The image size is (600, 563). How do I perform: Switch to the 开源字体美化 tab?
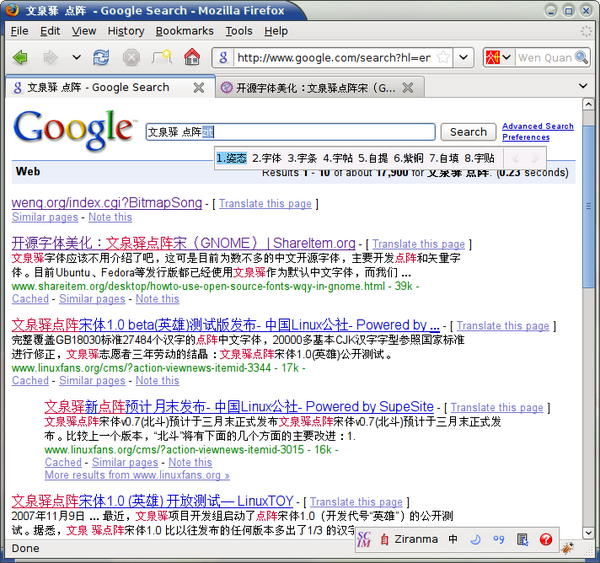tap(320, 88)
